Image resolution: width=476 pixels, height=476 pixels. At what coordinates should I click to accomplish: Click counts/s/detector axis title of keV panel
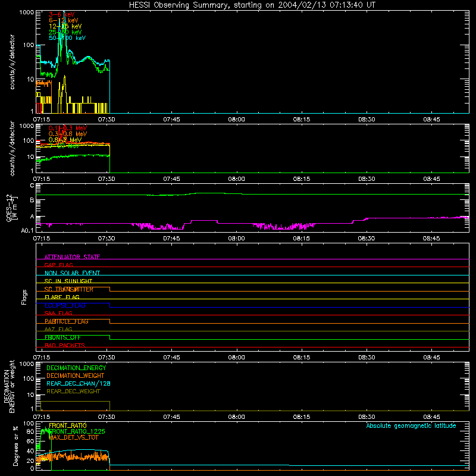[x=12, y=62]
